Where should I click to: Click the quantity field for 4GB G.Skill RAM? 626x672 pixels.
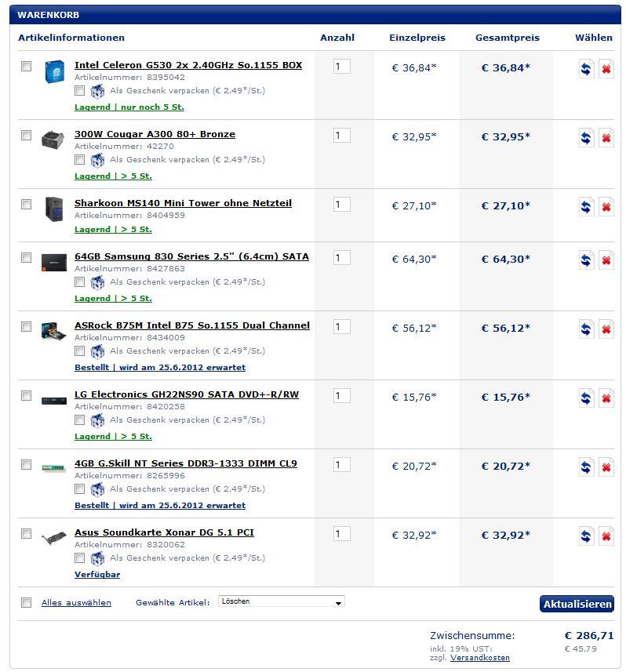341,465
